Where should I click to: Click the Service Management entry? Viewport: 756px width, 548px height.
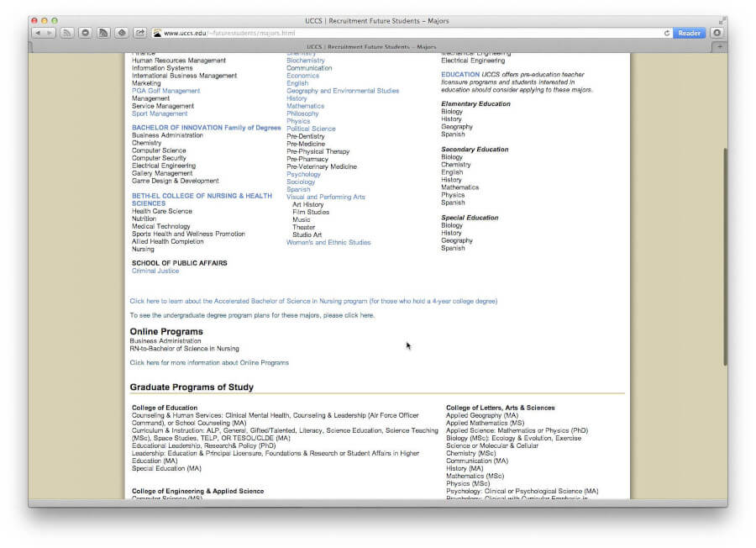(x=163, y=106)
